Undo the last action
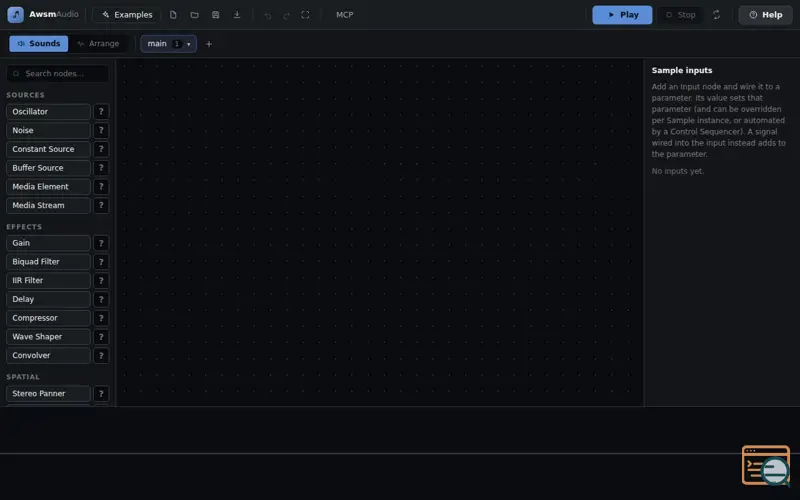 pos(267,15)
